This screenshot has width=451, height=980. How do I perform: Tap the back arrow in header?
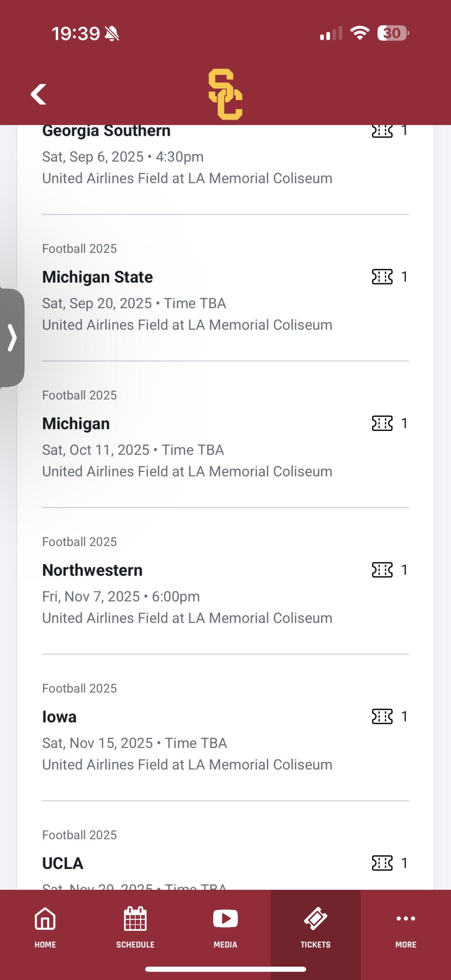(39, 94)
